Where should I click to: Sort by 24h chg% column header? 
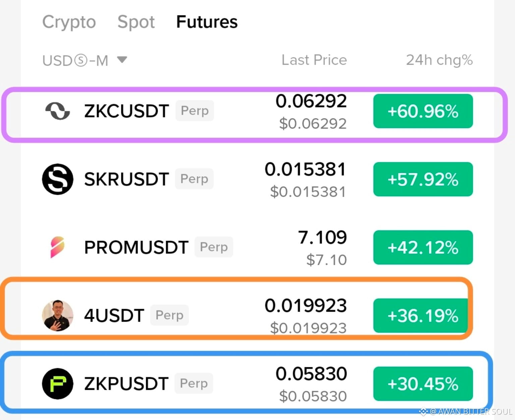[x=439, y=60]
